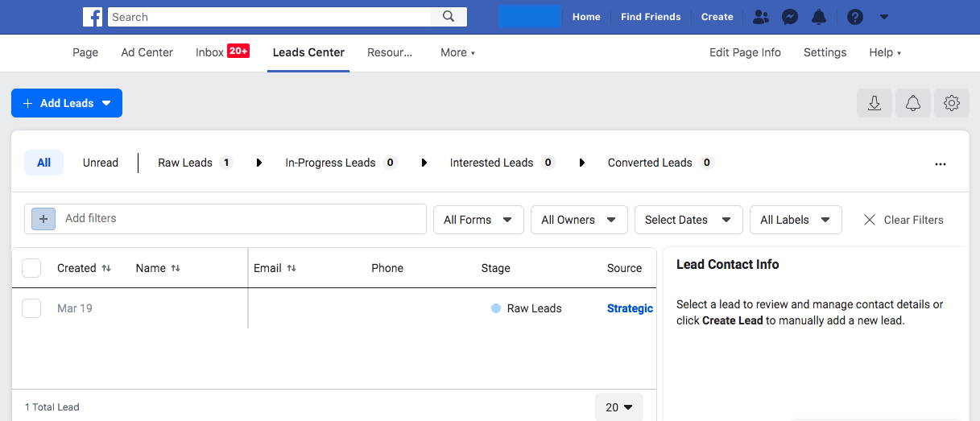Select the Unread leads tab
The width and height of the screenshot is (980, 421).
click(101, 163)
